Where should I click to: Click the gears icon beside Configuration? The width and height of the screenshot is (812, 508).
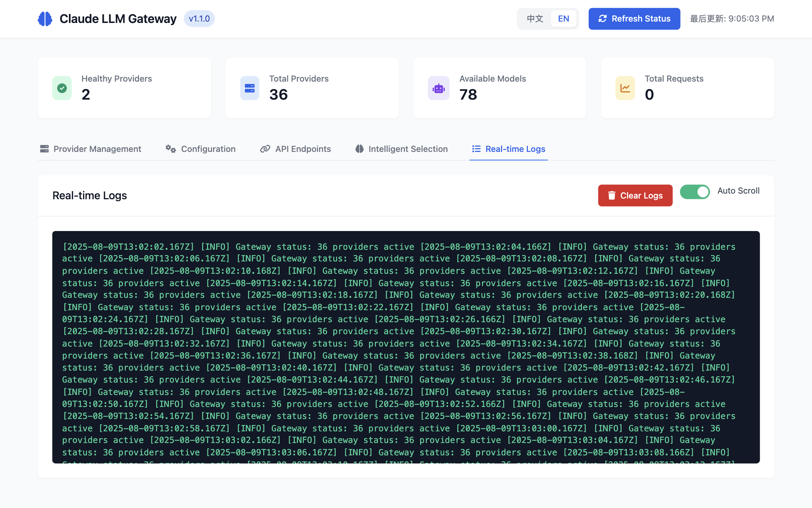click(171, 149)
